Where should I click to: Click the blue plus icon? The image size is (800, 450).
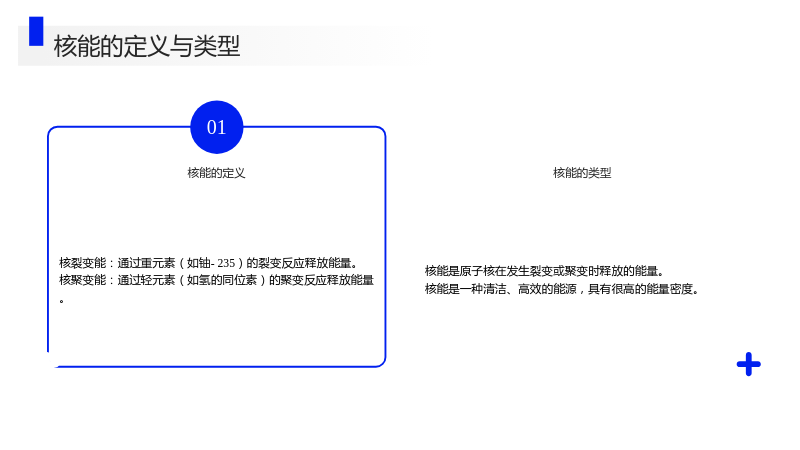click(x=748, y=364)
